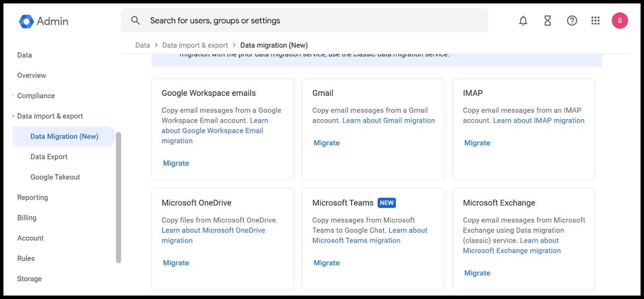Click the Gmail card title

click(323, 93)
